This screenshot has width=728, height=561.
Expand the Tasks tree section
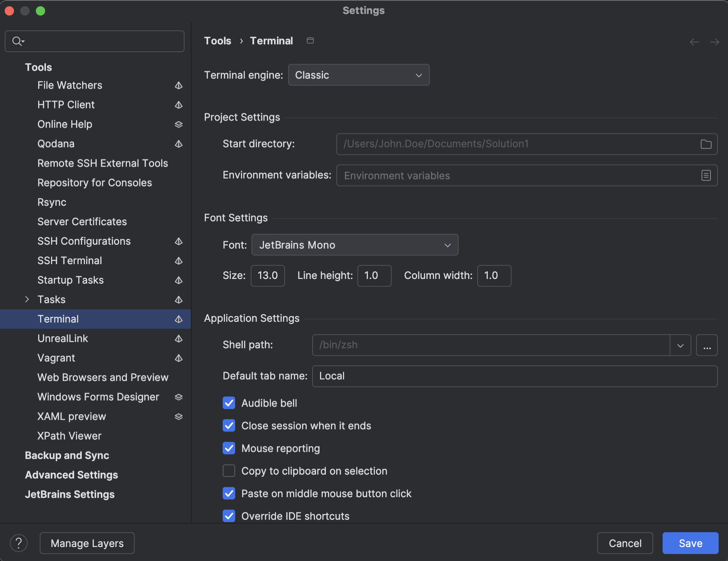[x=27, y=299]
